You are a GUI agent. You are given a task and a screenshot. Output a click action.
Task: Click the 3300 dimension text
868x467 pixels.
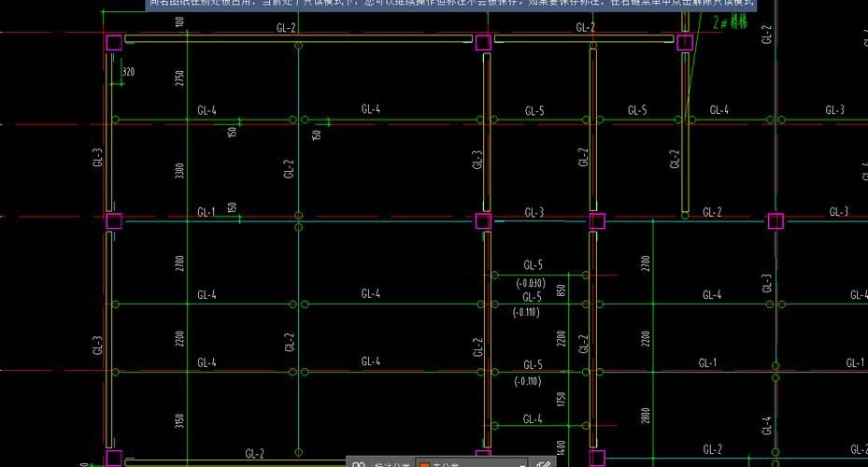click(x=180, y=171)
